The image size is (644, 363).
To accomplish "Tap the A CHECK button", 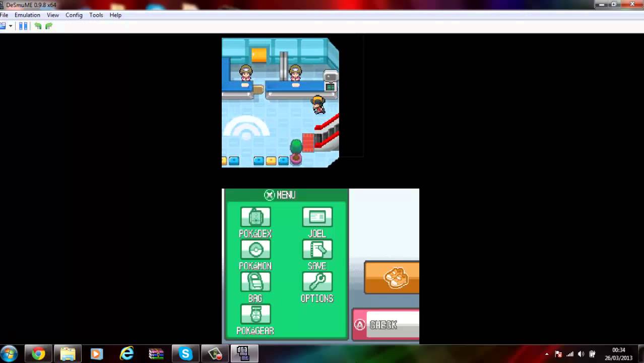I will 386,325.
